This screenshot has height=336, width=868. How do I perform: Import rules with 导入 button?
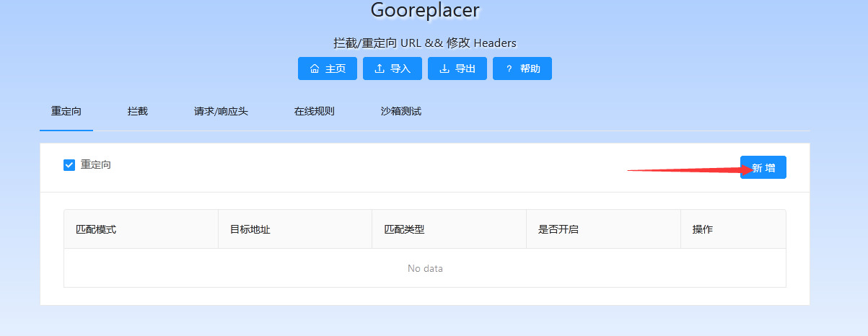(x=393, y=68)
